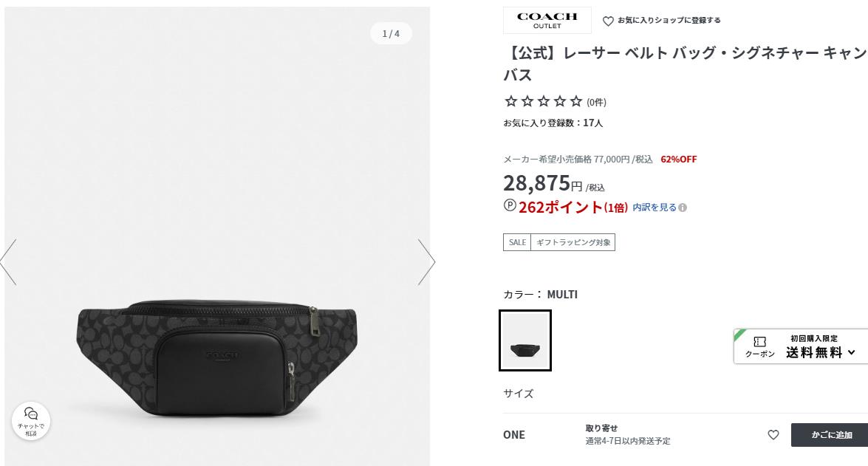Open 内訳を見る points breakdown link
Screen dimensions: 868x466
pyautogui.click(x=655, y=208)
